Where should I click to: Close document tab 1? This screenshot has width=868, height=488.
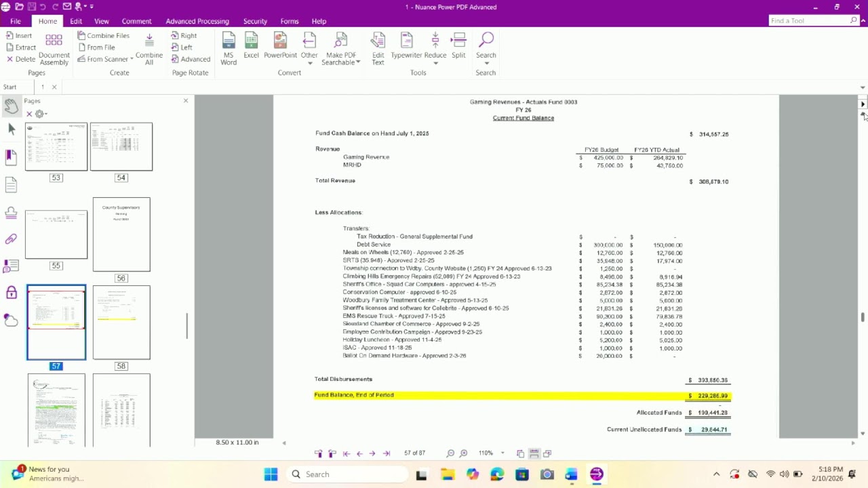[x=54, y=87]
